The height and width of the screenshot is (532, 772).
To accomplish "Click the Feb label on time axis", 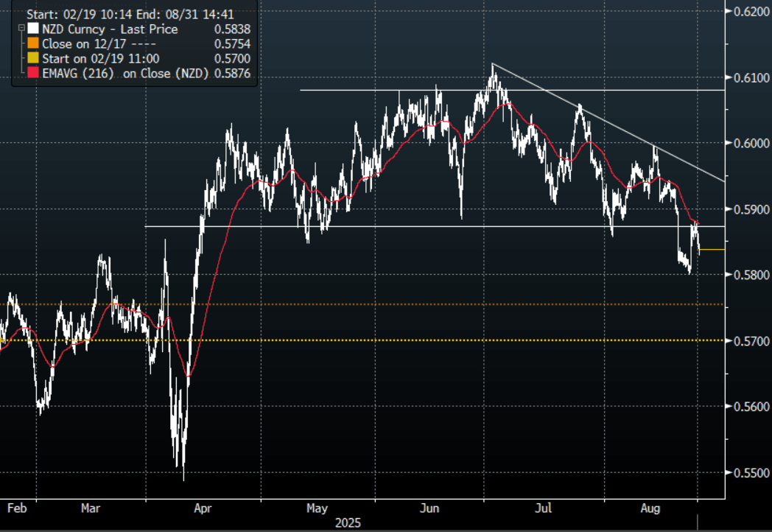I will coord(17,508).
